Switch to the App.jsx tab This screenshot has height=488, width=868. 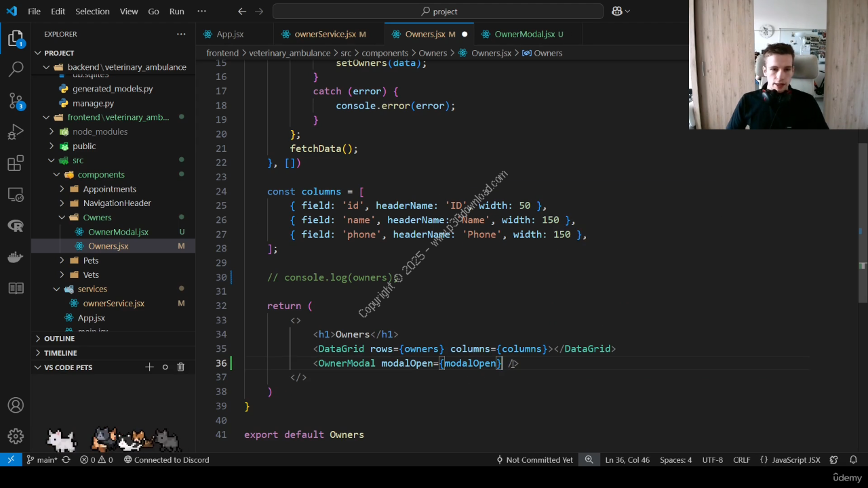click(230, 34)
